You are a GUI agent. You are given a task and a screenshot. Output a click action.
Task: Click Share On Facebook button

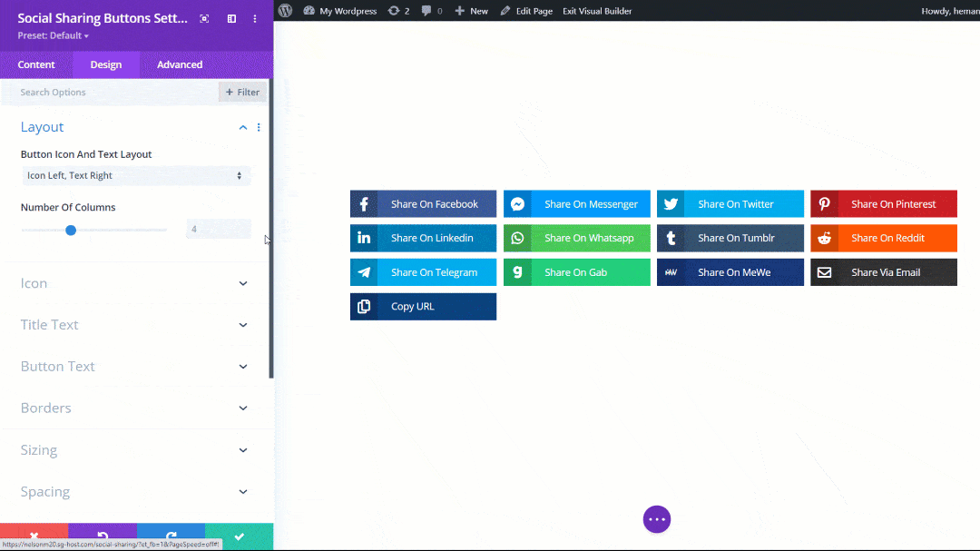click(423, 204)
